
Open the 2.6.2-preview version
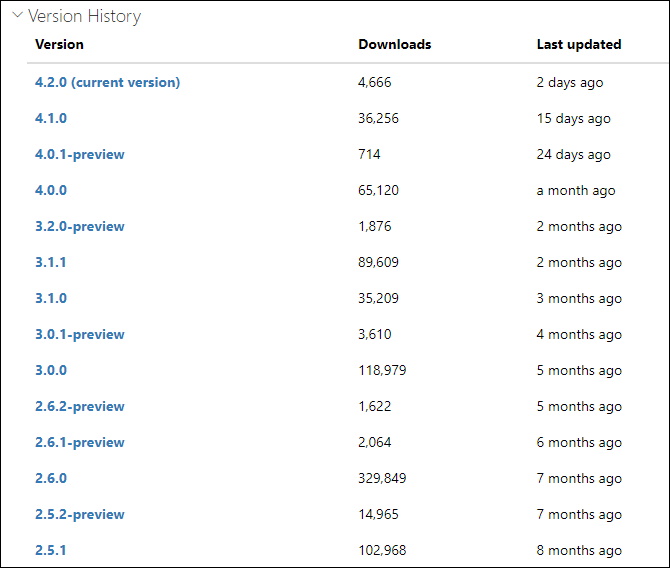pyautogui.click(x=79, y=406)
